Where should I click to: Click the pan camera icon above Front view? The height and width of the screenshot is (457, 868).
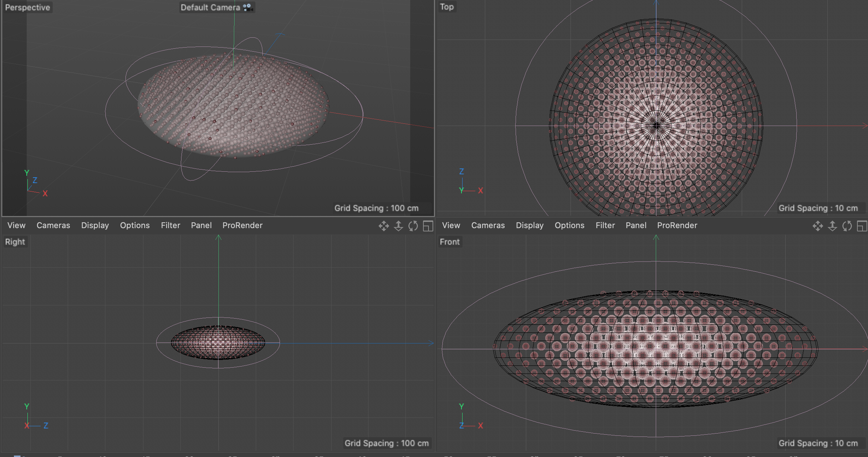(x=818, y=226)
